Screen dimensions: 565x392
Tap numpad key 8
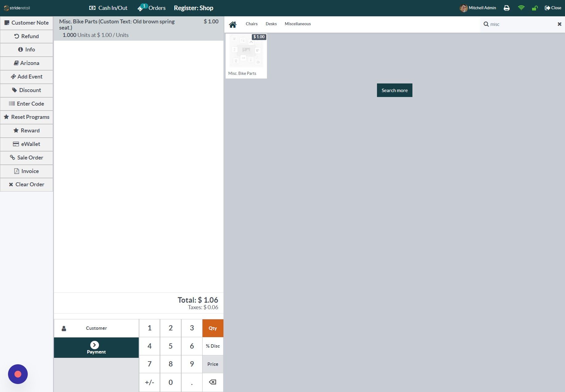point(170,364)
